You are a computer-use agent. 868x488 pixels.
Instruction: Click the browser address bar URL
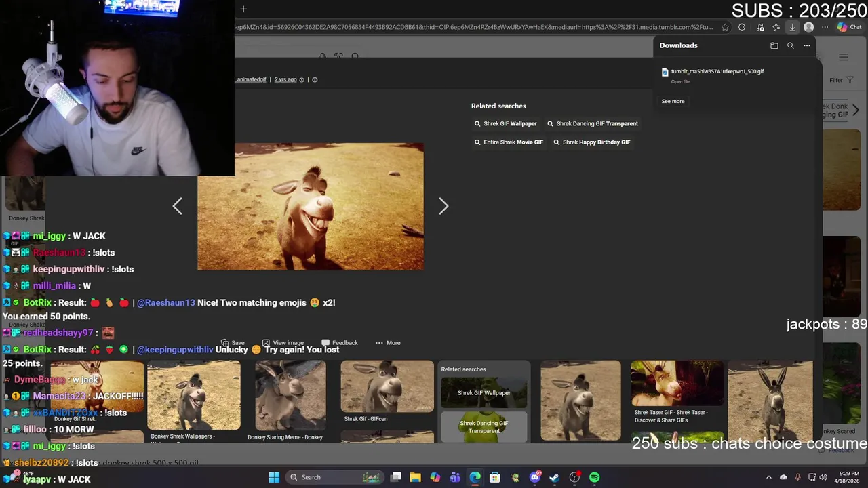473,27
